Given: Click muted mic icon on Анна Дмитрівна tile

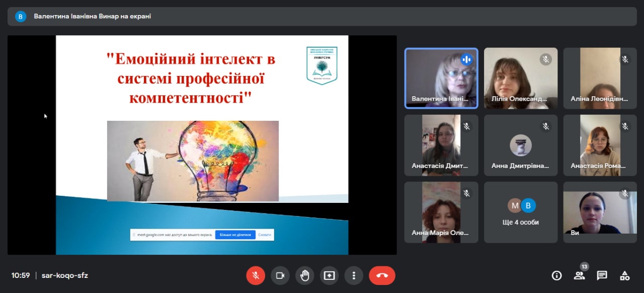Looking at the screenshot, I should pyautogui.click(x=546, y=126).
